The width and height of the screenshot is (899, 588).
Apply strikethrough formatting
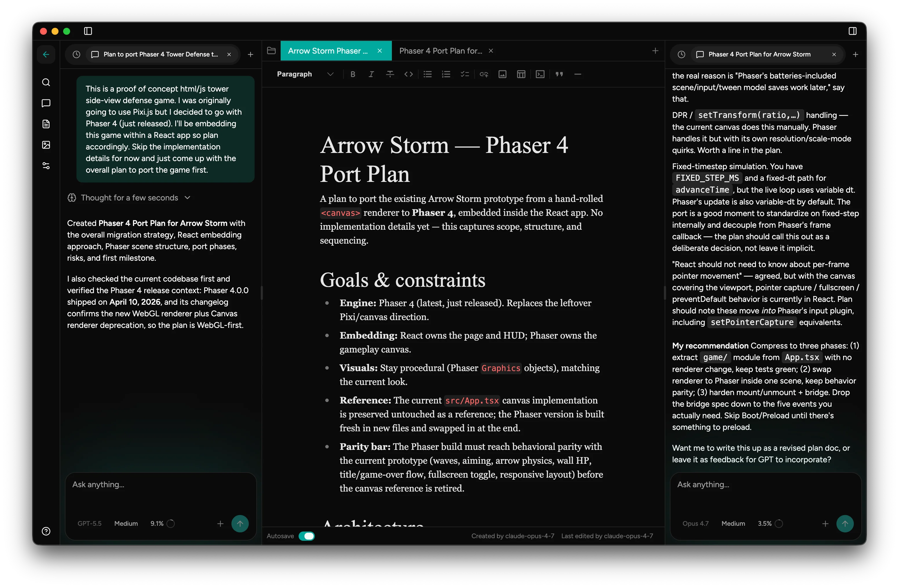click(390, 74)
